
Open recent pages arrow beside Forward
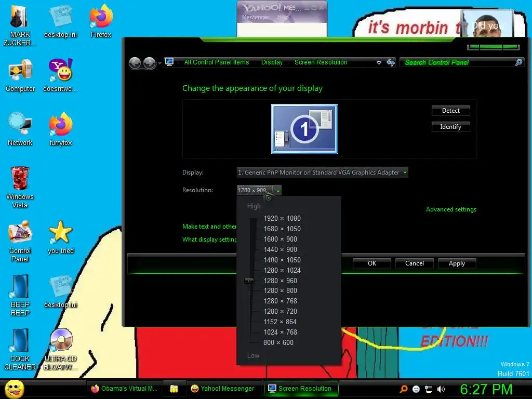pos(160,63)
